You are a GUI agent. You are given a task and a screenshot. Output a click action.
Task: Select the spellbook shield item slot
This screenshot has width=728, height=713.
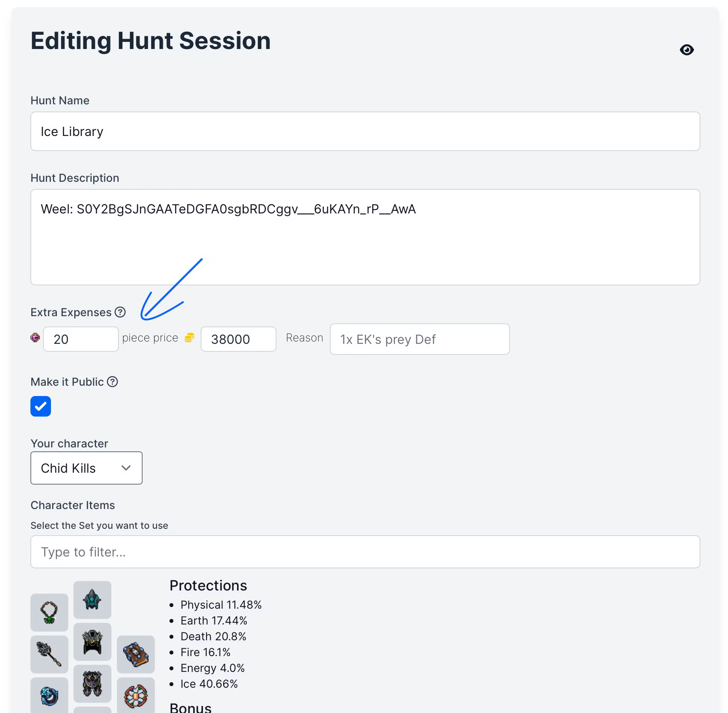click(136, 654)
